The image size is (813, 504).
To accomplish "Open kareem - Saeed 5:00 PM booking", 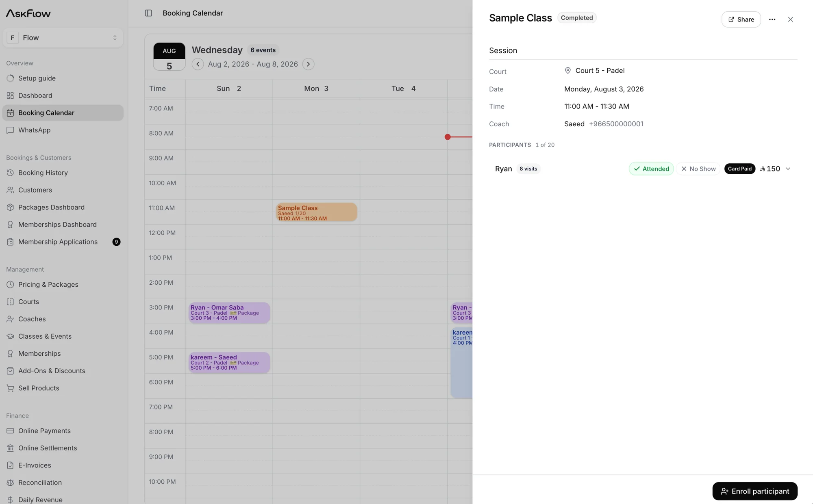I will click(229, 362).
